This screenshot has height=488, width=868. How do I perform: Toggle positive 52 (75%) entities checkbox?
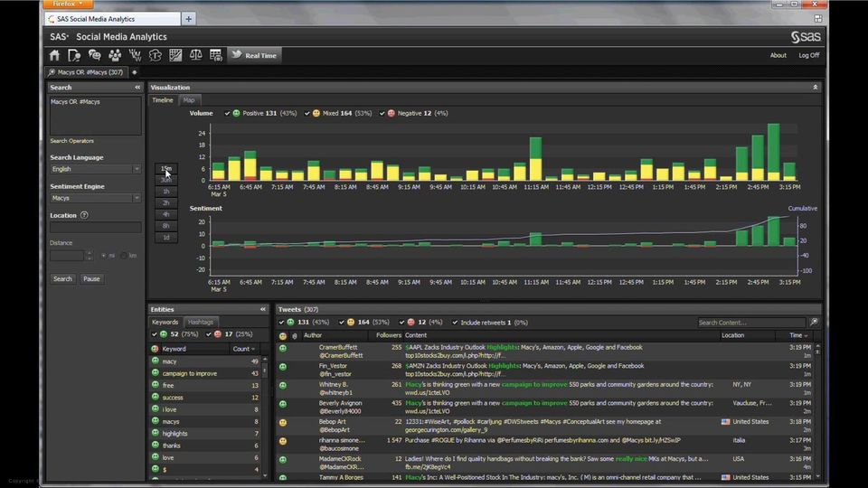coord(155,334)
